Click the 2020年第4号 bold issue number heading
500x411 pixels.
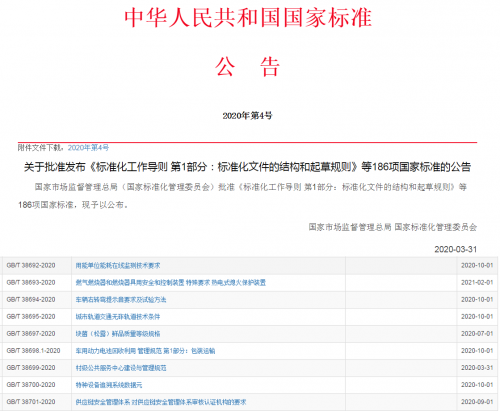(247, 116)
